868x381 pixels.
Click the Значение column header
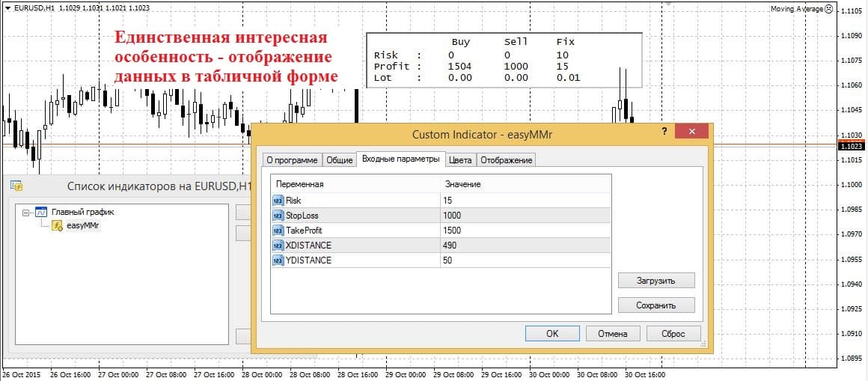click(x=526, y=184)
